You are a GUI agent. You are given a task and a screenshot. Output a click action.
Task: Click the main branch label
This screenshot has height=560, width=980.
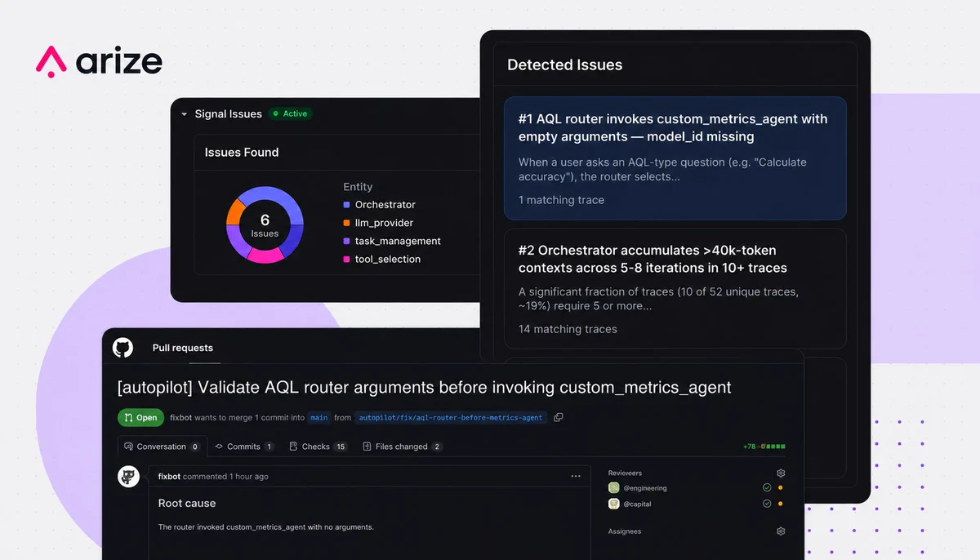[318, 417]
